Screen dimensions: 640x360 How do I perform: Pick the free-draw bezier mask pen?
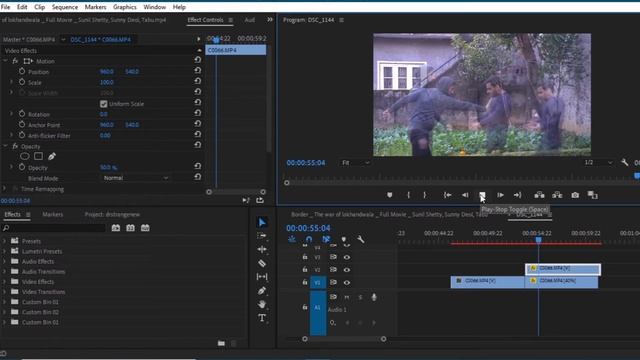pyautogui.click(x=52, y=156)
